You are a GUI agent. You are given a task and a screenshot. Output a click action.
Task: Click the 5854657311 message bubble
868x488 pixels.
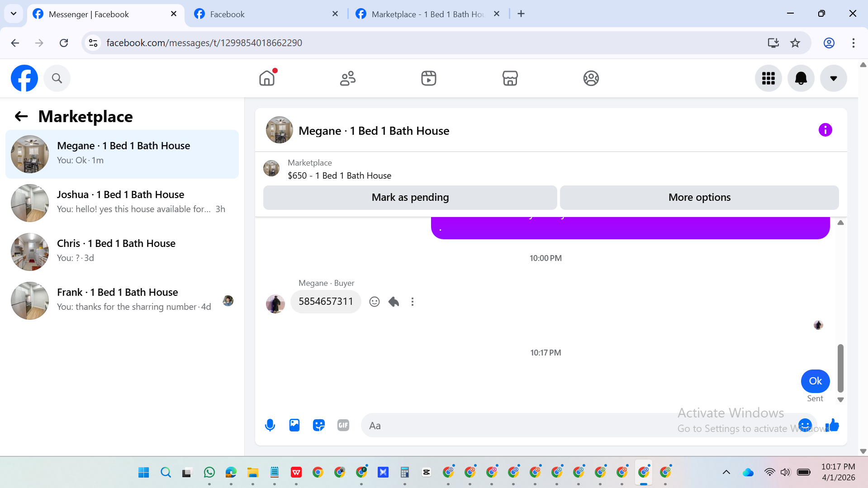(x=326, y=302)
